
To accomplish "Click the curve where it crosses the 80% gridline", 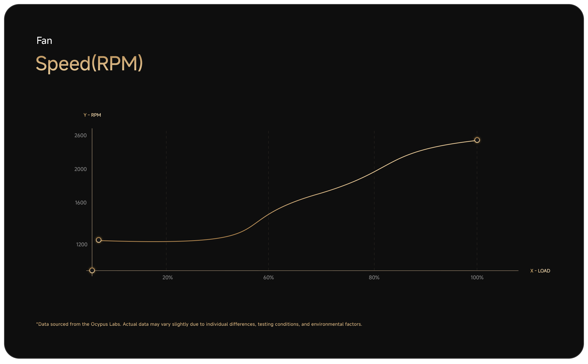I will (374, 172).
